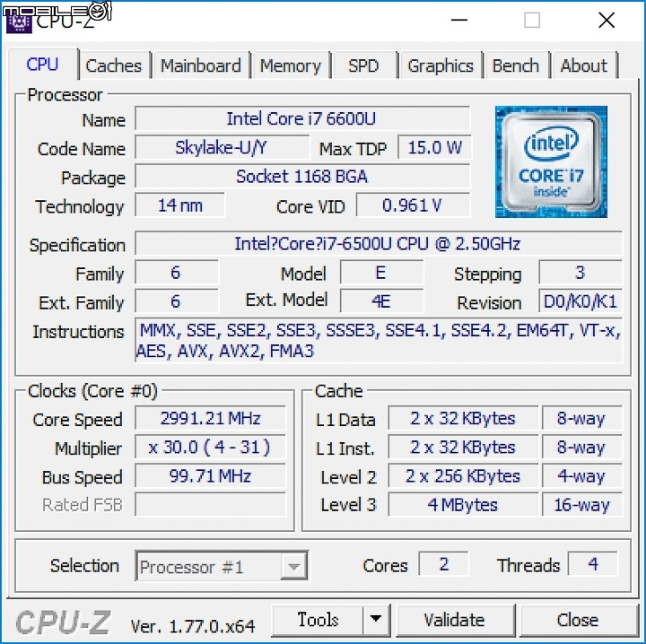Open the Mainboard tab
This screenshot has height=644, width=646.
click(201, 65)
